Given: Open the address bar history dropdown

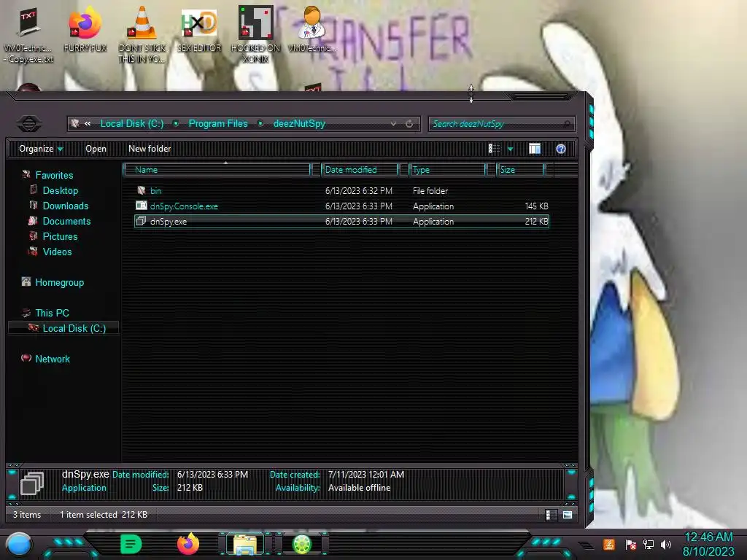Looking at the screenshot, I should (393, 124).
